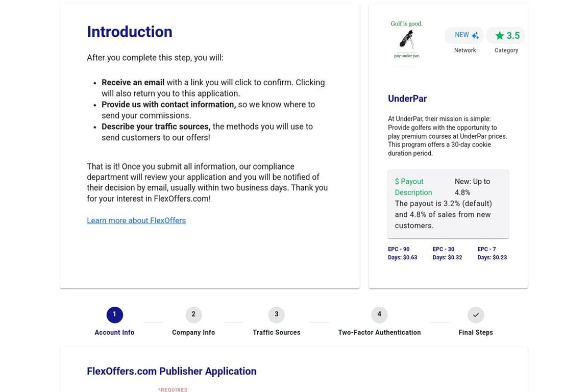Click the green star rating icon
This screenshot has height=392, width=588.
pos(500,36)
